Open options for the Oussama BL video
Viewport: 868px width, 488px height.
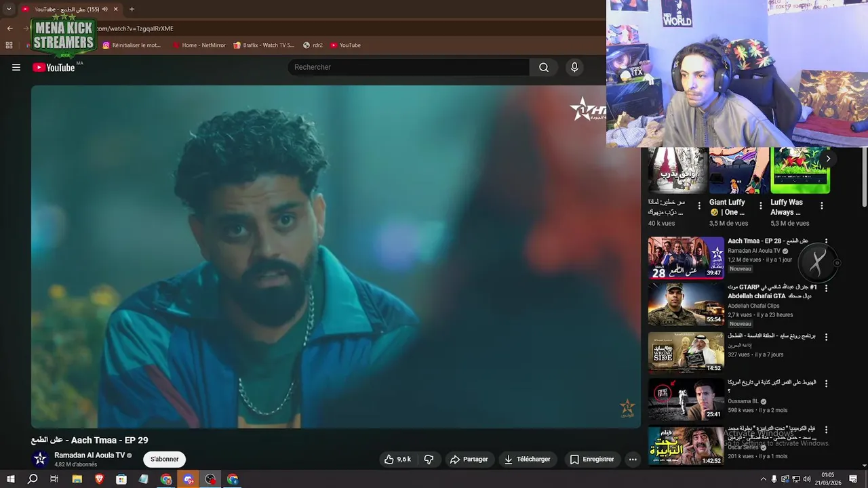pos(826,384)
